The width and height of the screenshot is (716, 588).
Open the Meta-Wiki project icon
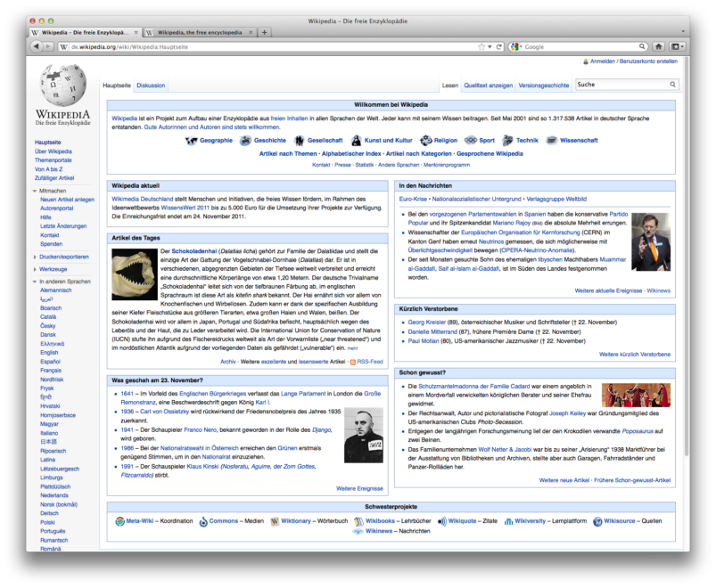(119, 521)
